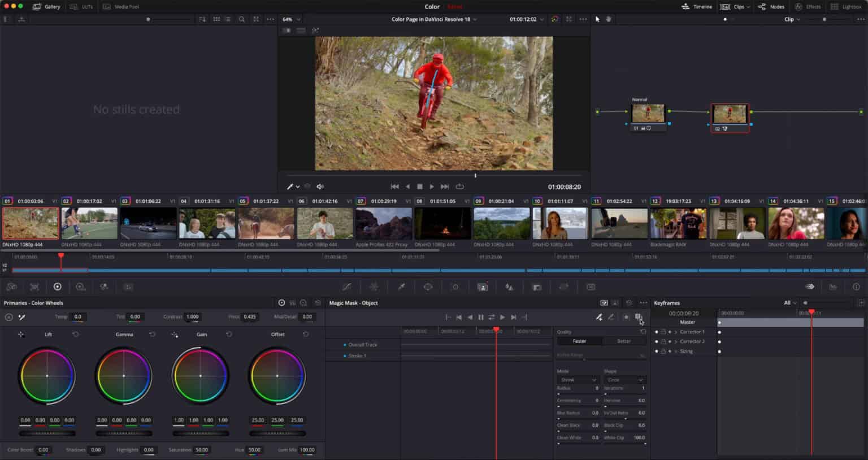Select clip 07 Apple ProRes thumbnail
This screenshot has height=460, width=868.
[x=384, y=224]
